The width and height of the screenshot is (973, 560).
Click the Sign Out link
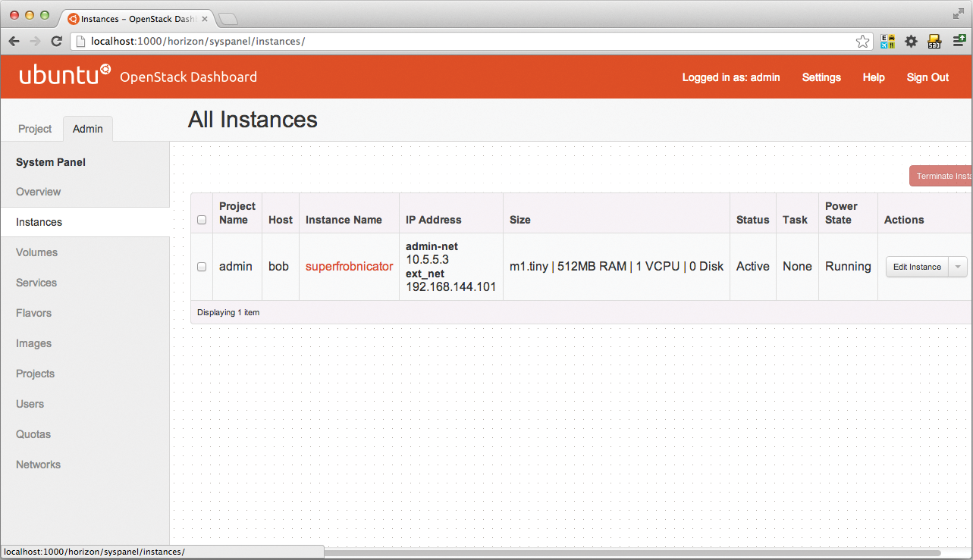[927, 77]
